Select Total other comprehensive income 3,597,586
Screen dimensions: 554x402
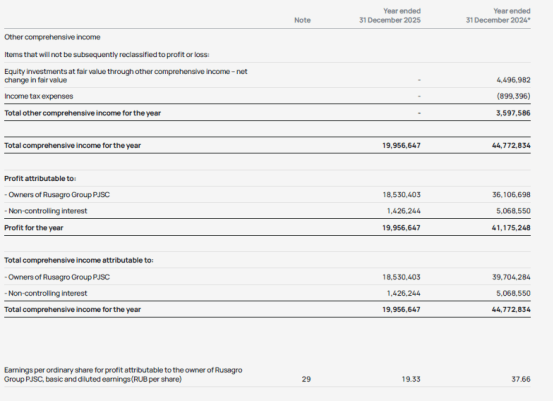(x=513, y=113)
